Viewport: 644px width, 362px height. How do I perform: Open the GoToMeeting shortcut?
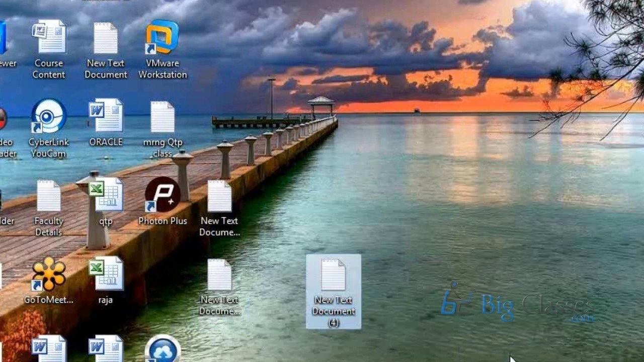pos(49,275)
